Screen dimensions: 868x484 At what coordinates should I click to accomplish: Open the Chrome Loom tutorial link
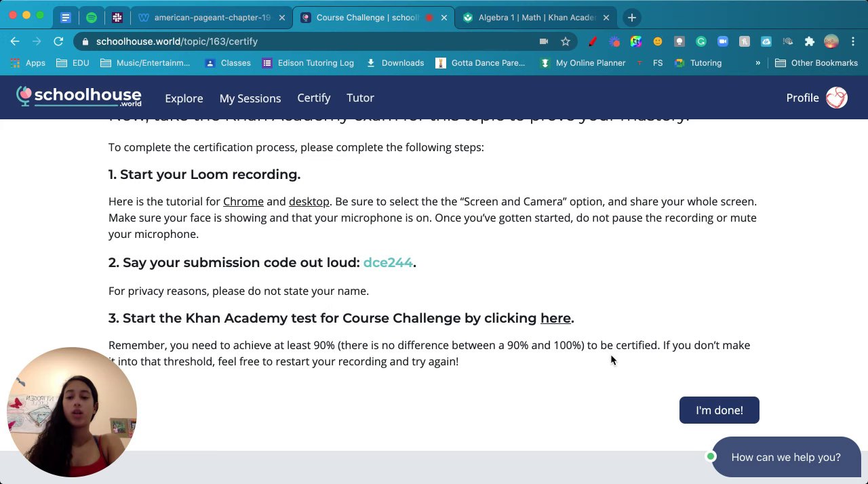[x=243, y=201]
